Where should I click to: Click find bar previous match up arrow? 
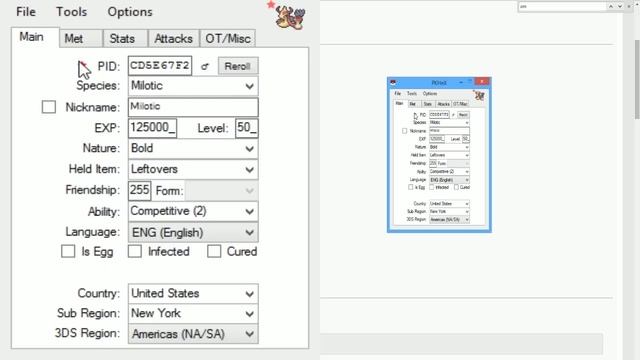pyautogui.click(x=611, y=7)
